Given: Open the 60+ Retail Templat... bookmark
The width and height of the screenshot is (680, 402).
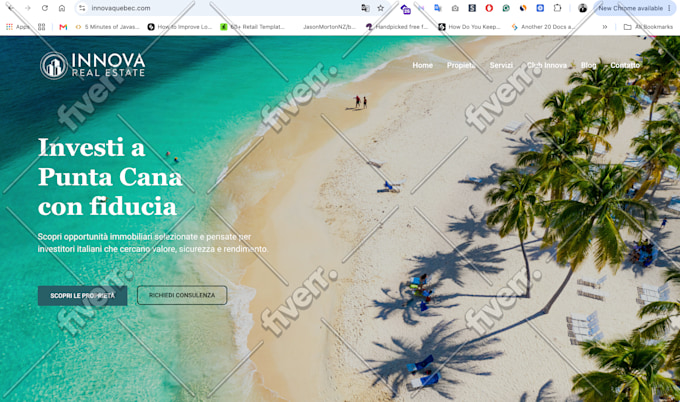Looking at the screenshot, I should point(252,27).
